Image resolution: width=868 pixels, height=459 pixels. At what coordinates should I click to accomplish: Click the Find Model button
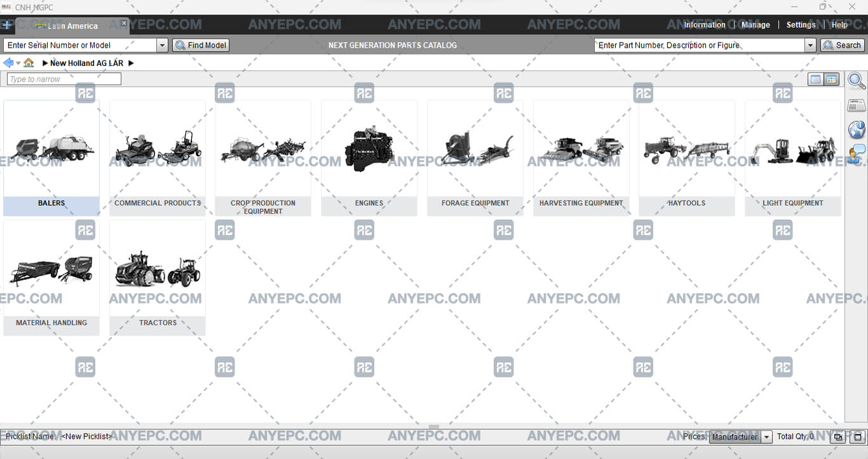[x=200, y=45]
